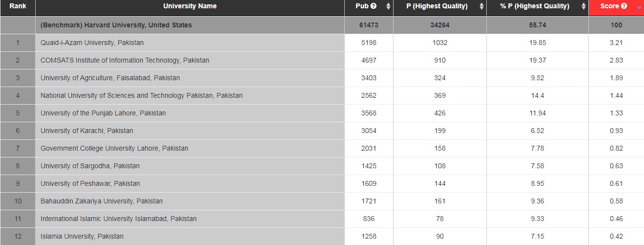
Task: Open Government College University Lahore entry
Action: (114, 148)
